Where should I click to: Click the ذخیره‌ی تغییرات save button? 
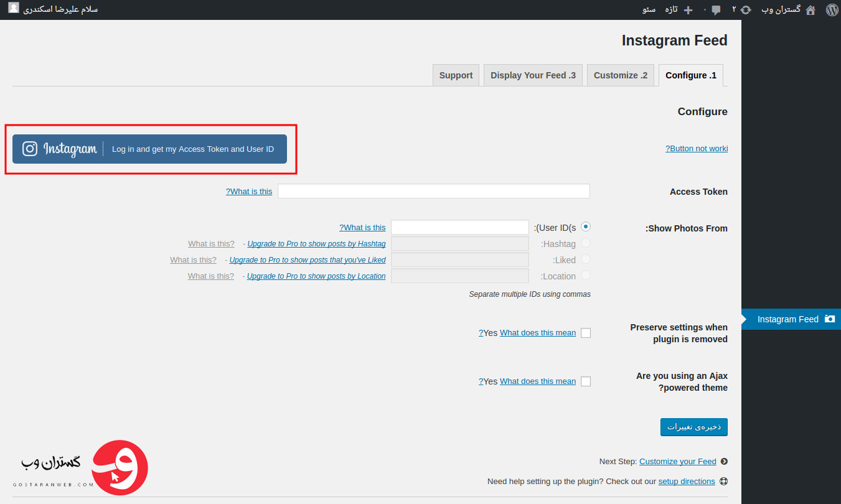click(694, 427)
